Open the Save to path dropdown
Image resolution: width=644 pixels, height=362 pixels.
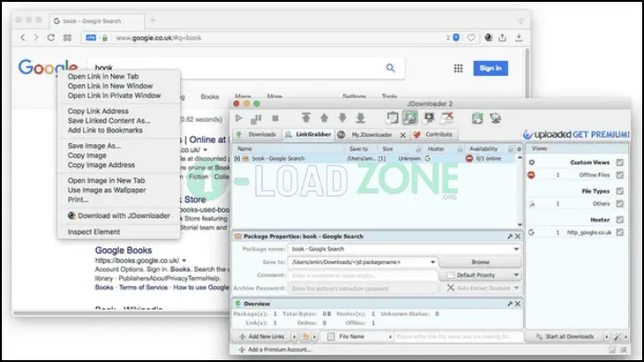coord(433,262)
